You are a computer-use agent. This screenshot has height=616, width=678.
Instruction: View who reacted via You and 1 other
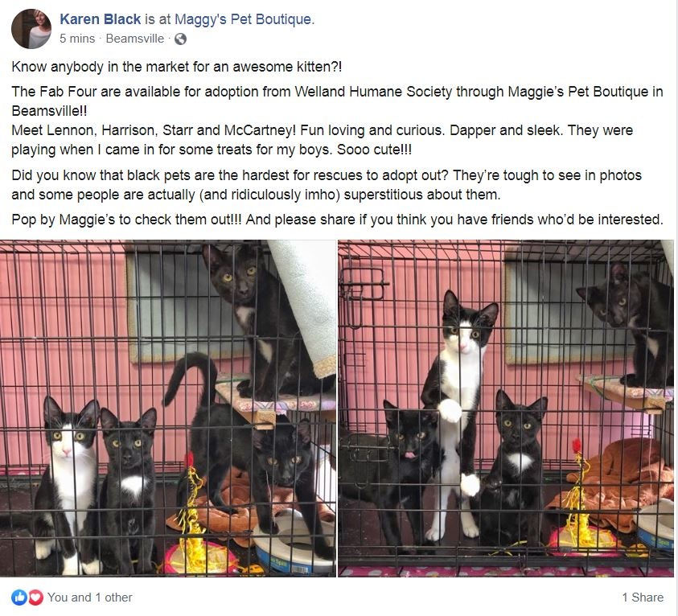pyautogui.click(x=89, y=597)
